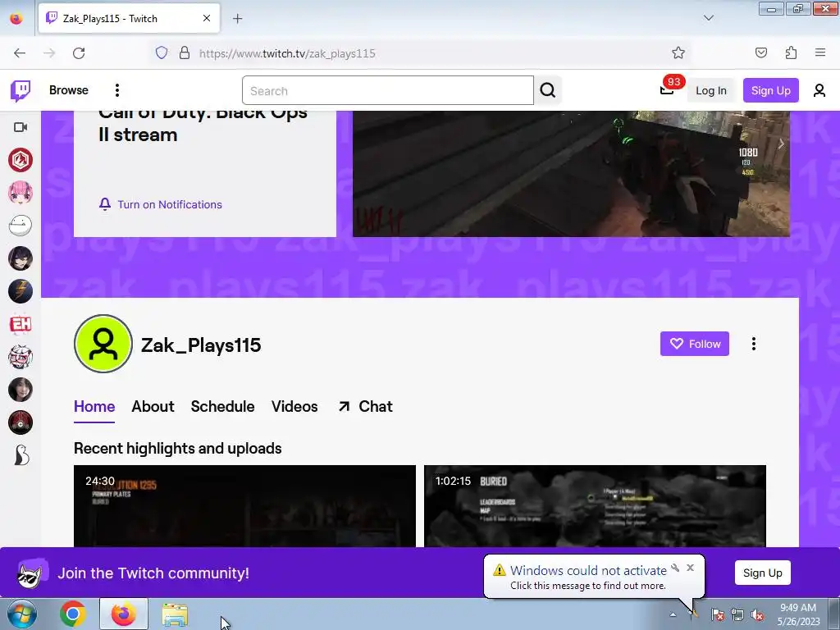The image size is (840, 630).
Task: Open the notifications inbox showing 93
Action: click(x=667, y=89)
